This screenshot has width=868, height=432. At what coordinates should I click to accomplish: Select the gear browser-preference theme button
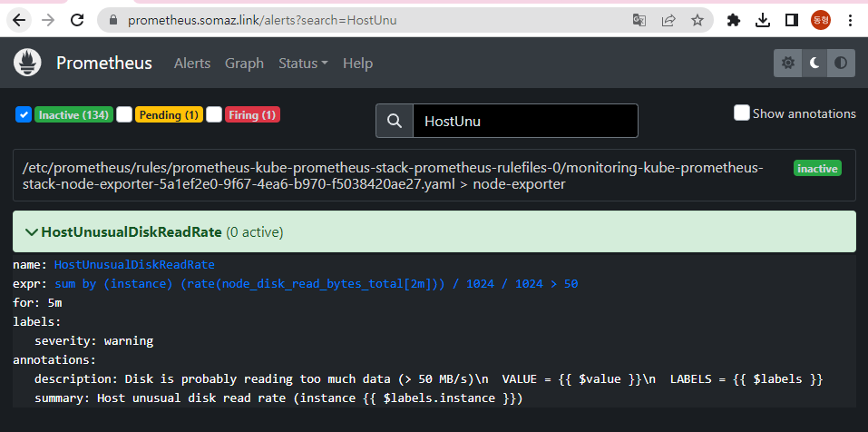point(787,63)
